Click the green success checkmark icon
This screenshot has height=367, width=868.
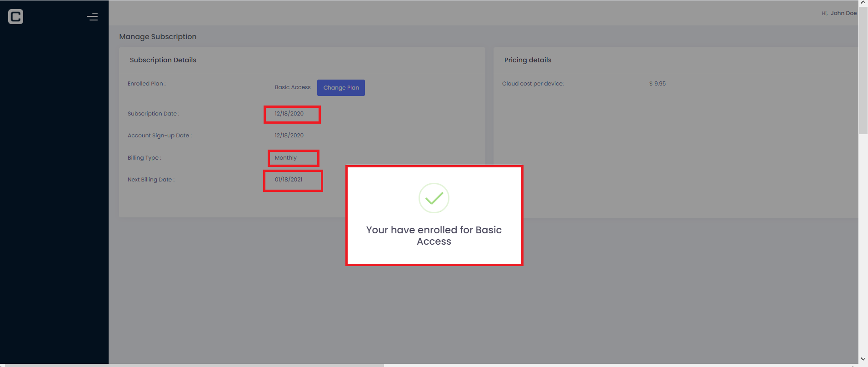(x=434, y=198)
